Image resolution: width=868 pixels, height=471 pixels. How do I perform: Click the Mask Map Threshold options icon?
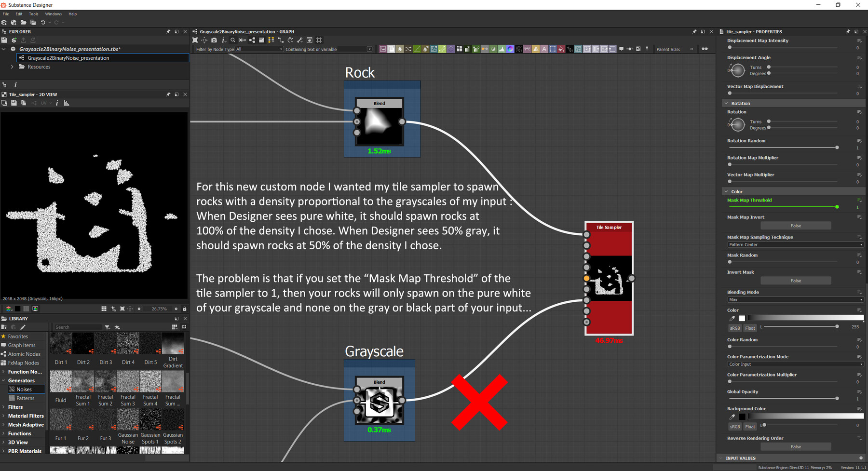click(859, 200)
